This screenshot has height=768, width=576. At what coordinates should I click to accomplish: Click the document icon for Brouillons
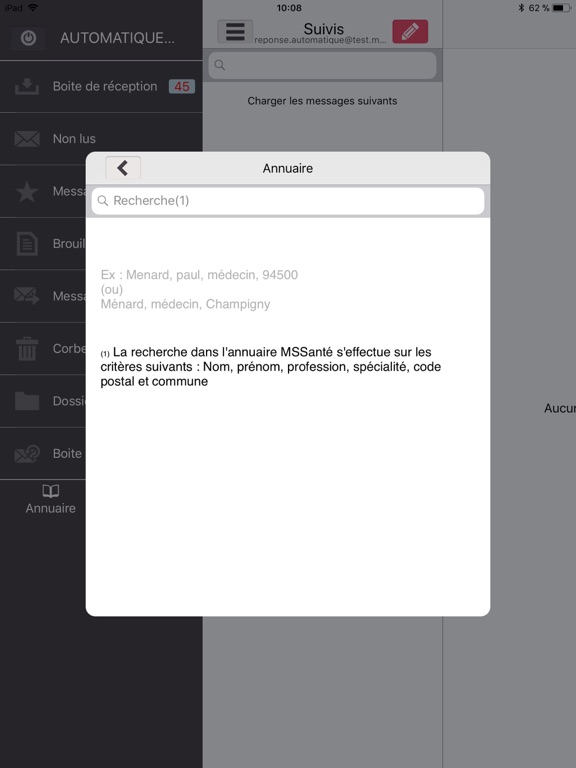[27, 244]
